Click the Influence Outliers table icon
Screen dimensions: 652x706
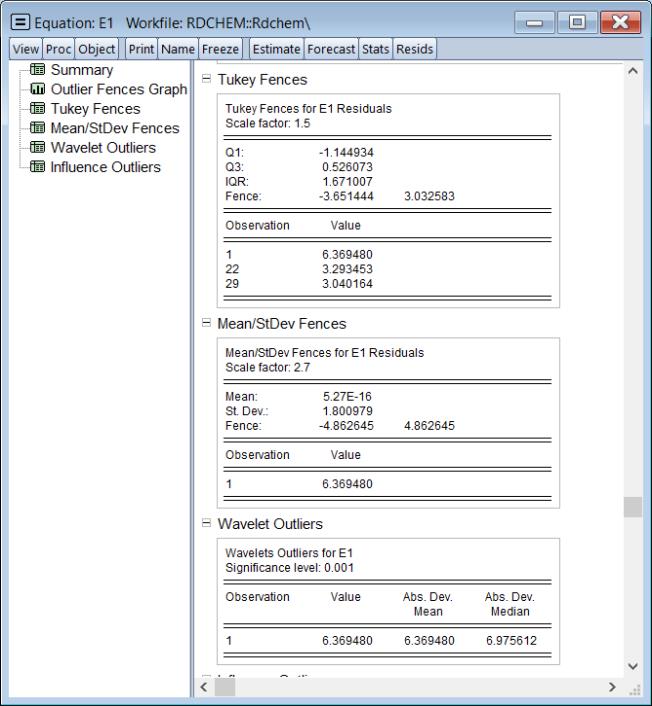39,167
